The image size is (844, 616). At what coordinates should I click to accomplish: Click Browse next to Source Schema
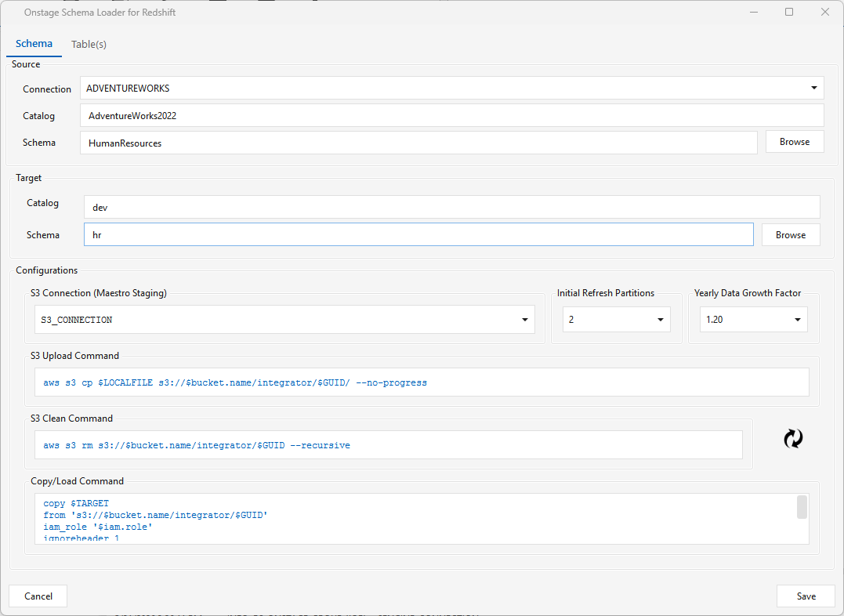795,142
